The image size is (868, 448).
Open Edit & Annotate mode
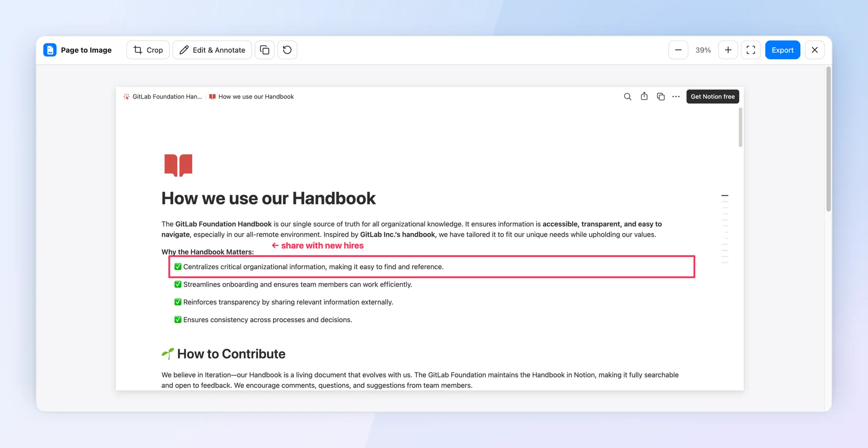coord(212,50)
